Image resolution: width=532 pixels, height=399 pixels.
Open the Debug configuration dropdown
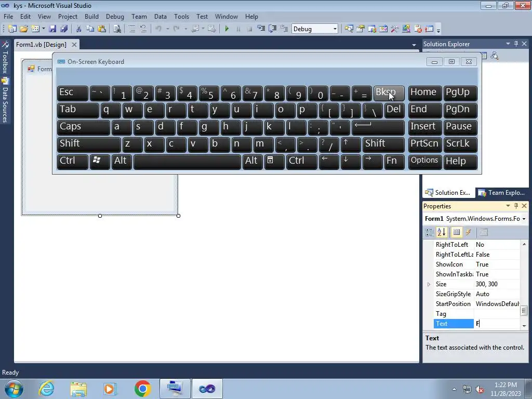click(x=335, y=29)
